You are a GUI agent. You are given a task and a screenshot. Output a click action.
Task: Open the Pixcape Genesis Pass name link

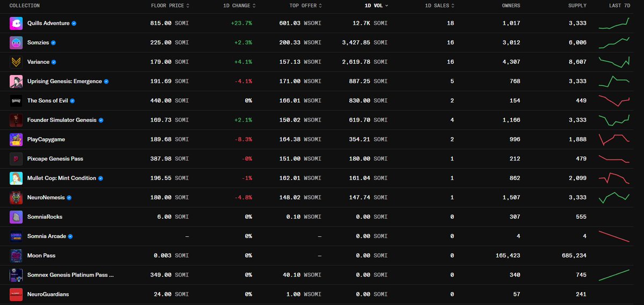point(55,159)
